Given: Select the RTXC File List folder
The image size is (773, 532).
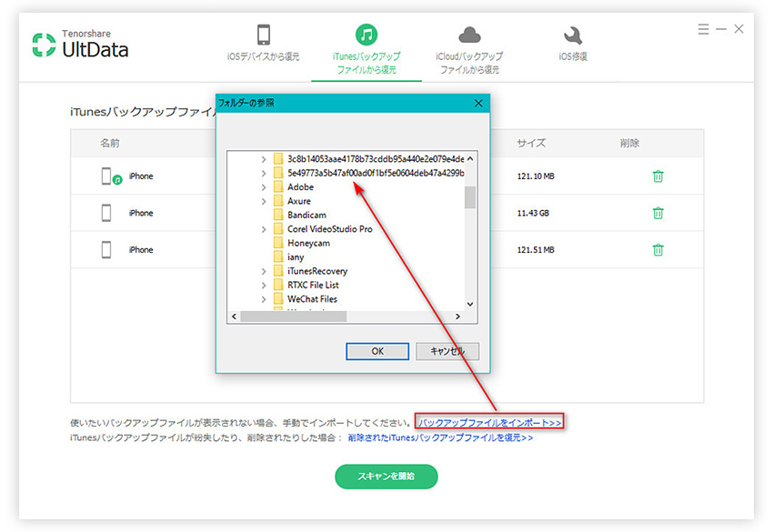Looking at the screenshot, I should [306, 285].
